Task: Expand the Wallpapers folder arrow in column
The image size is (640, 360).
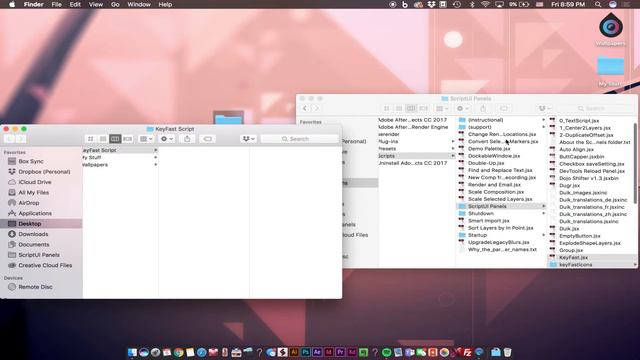Action: 156,164
